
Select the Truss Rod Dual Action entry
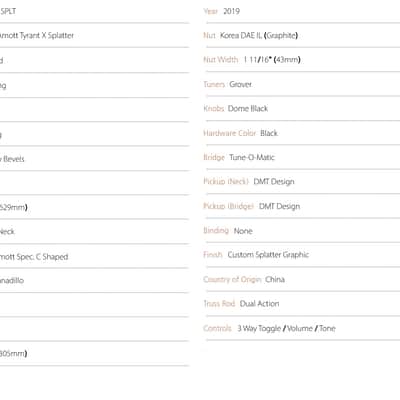pos(241,303)
